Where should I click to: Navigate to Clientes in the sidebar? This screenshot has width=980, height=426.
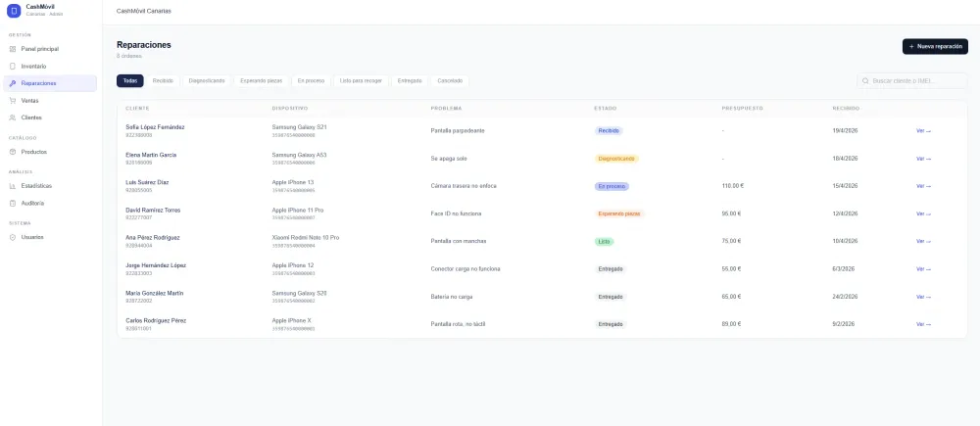pos(31,118)
